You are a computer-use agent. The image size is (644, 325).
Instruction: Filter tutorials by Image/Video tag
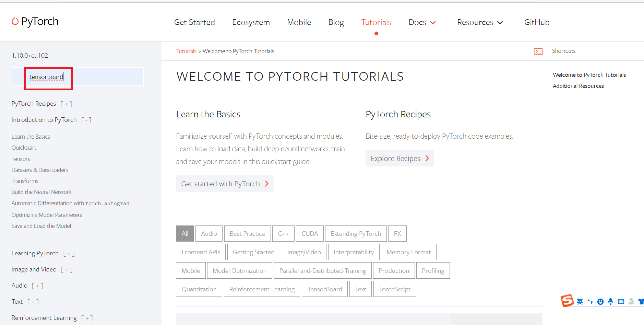point(304,252)
